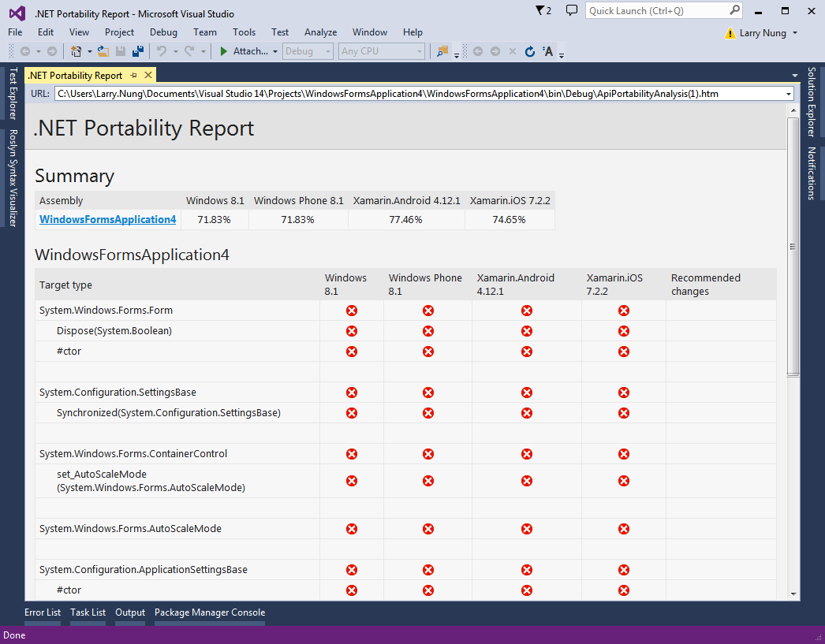Open the Redo history dropdown arrow

point(203,51)
